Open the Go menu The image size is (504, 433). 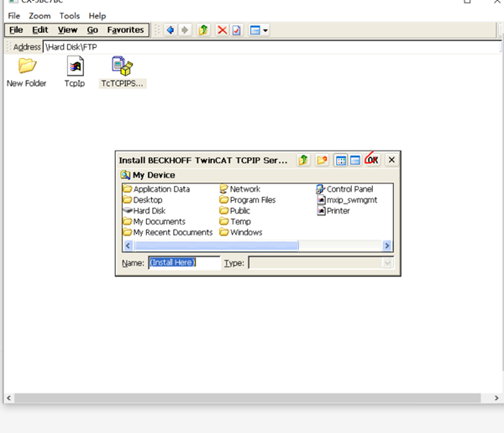[92, 30]
